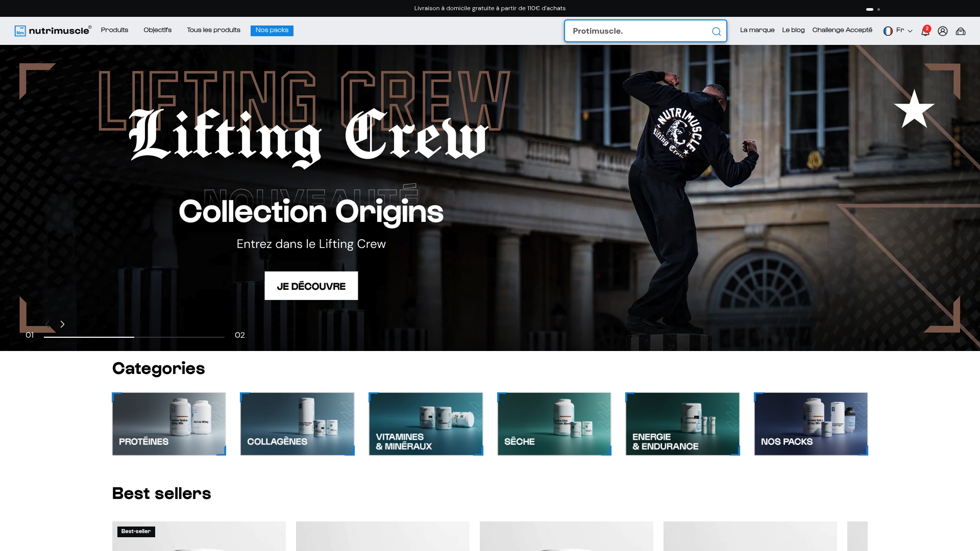Click the JE DÉCOUVRE button

[311, 286]
